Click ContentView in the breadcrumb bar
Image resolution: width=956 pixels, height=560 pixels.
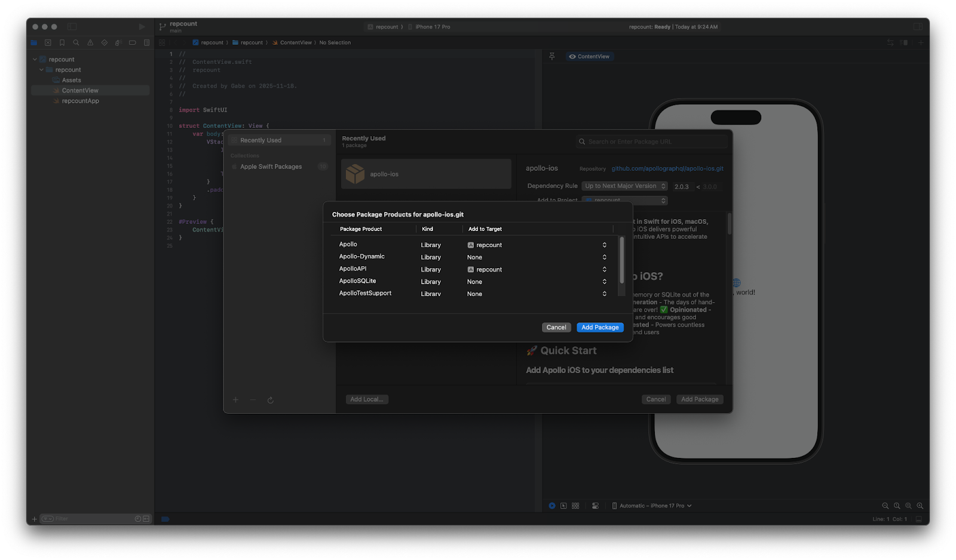click(x=292, y=42)
